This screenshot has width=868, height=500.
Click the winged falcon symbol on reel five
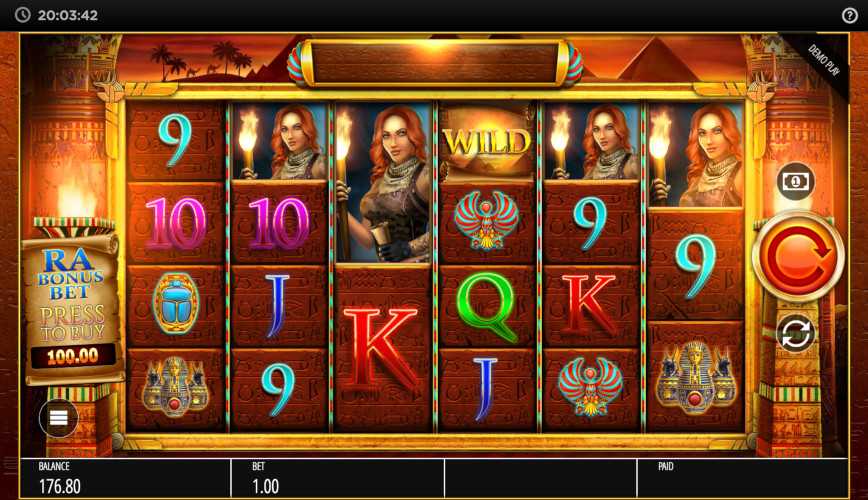coord(590,386)
